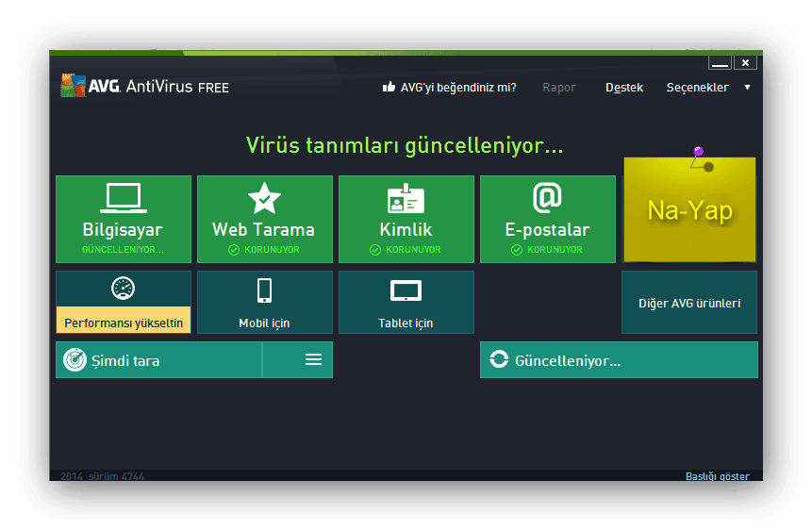Click KORUNUYOR status under Web Tarama
The width and height of the screenshot is (812, 530).
(x=272, y=250)
